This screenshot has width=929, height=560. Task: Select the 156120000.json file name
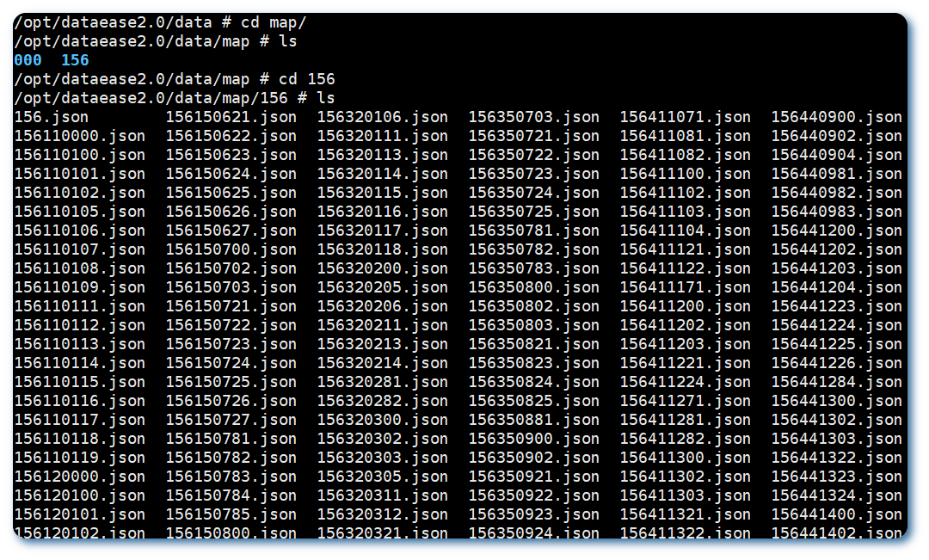80,477
